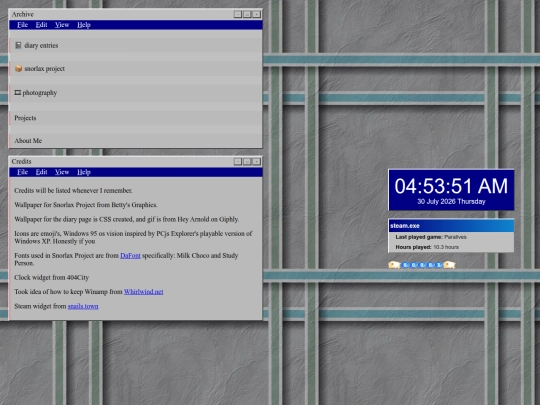
Task: Click the camera icon beside photography
Action: coord(18,92)
